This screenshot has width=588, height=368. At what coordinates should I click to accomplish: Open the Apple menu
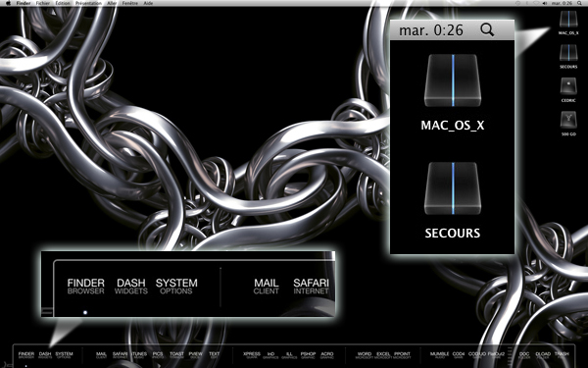(8, 3)
